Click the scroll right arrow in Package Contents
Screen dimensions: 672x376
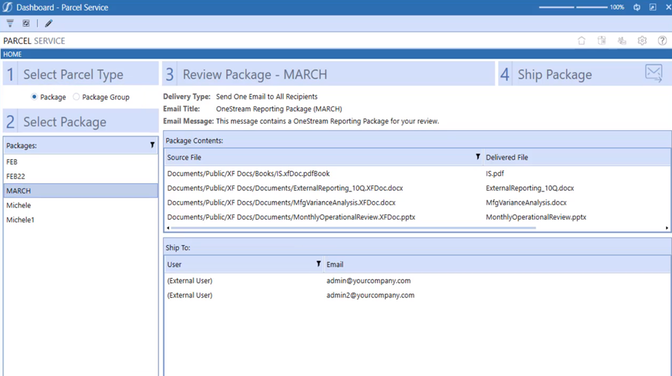[x=667, y=228]
